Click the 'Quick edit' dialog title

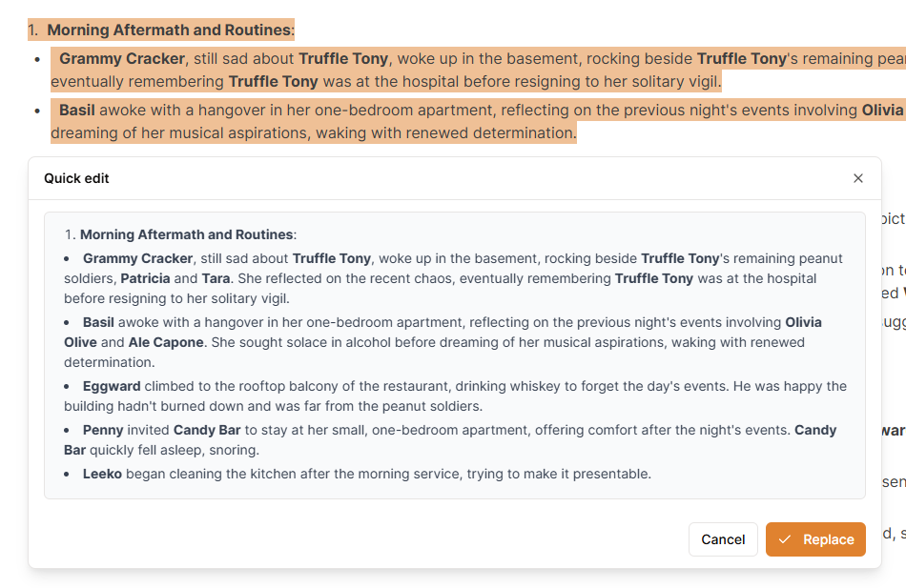coord(76,178)
